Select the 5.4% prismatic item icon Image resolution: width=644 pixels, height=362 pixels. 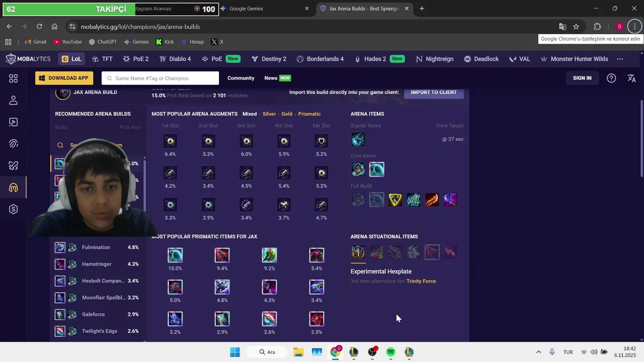tap(316, 255)
